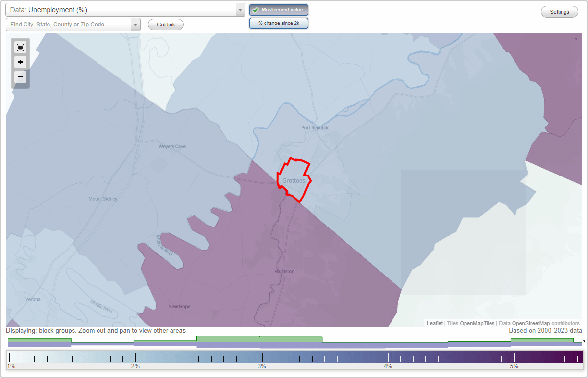
Task: Zoom in using the plus map control
Action: (20, 62)
